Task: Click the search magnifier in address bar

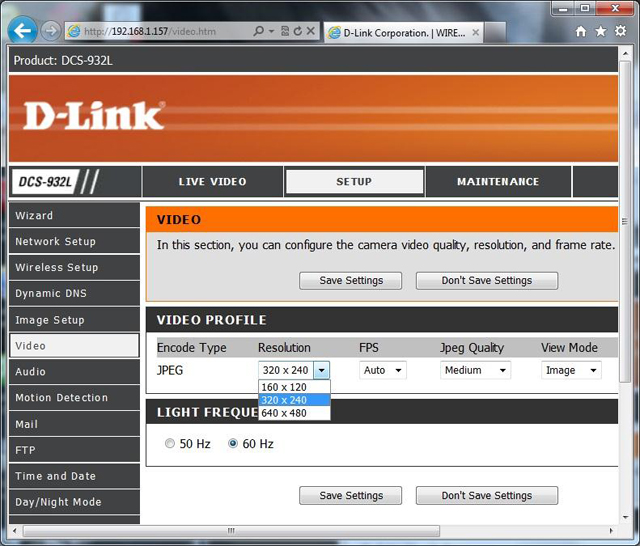Action: [258, 31]
